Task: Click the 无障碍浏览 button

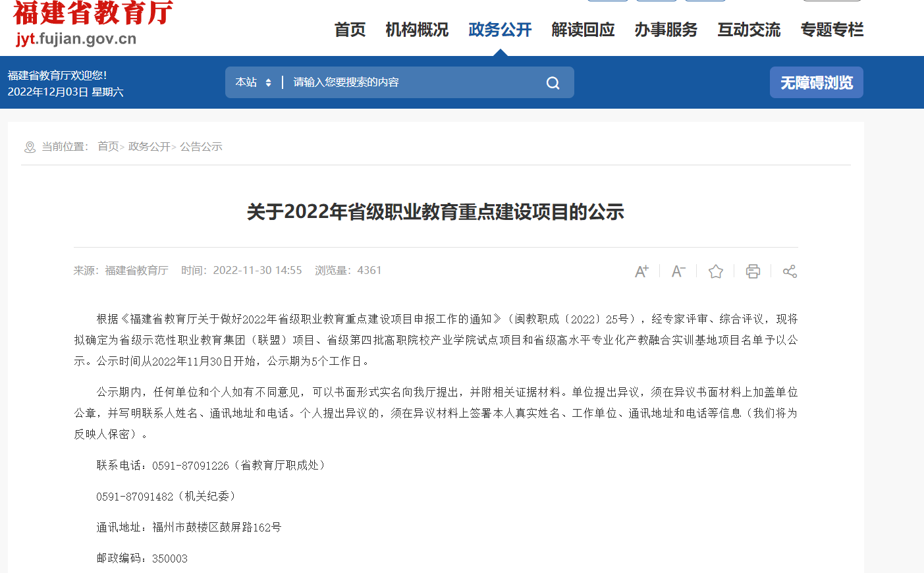Action: tap(816, 82)
